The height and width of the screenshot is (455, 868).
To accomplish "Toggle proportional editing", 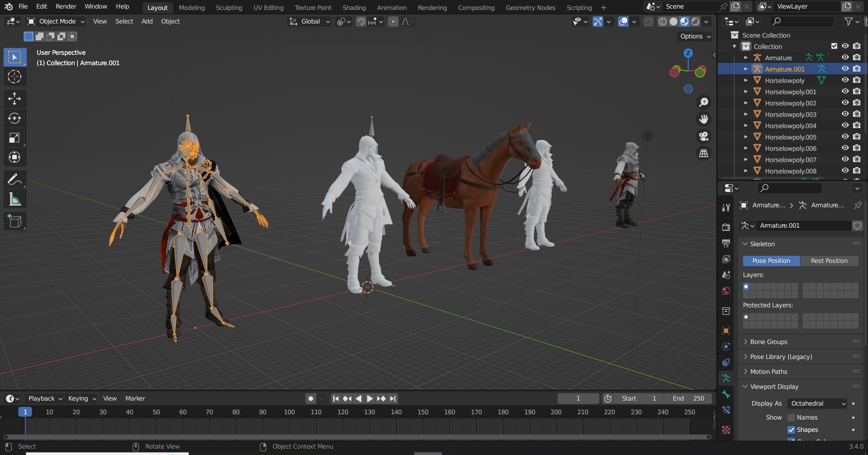I will [393, 21].
